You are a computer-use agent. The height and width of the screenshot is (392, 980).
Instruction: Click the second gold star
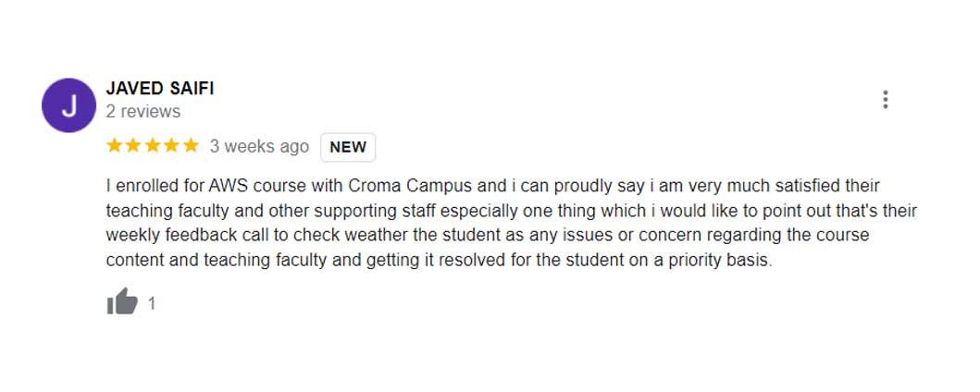(x=134, y=146)
